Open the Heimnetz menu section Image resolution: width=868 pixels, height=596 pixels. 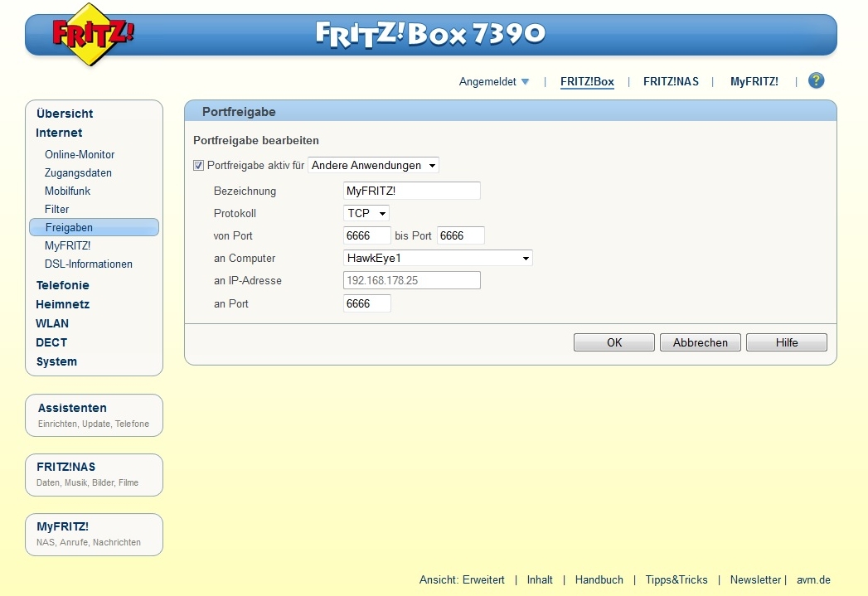point(62,304)
